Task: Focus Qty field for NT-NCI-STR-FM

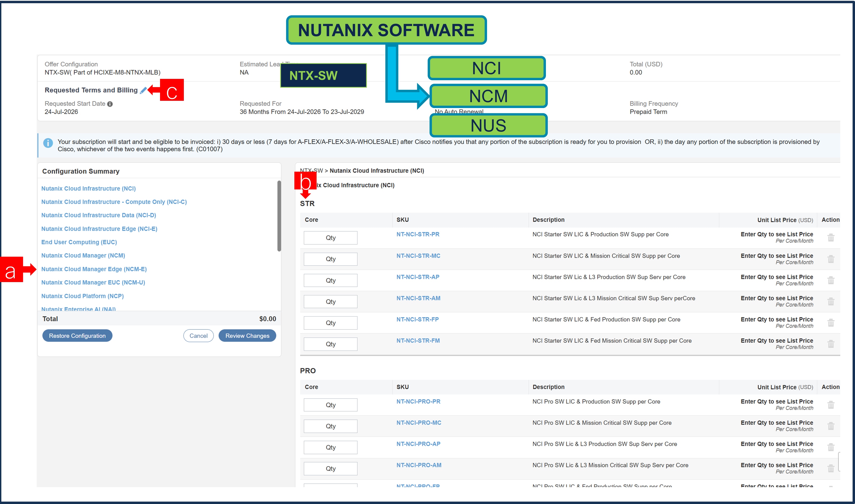Action: (x=330, y=344)
